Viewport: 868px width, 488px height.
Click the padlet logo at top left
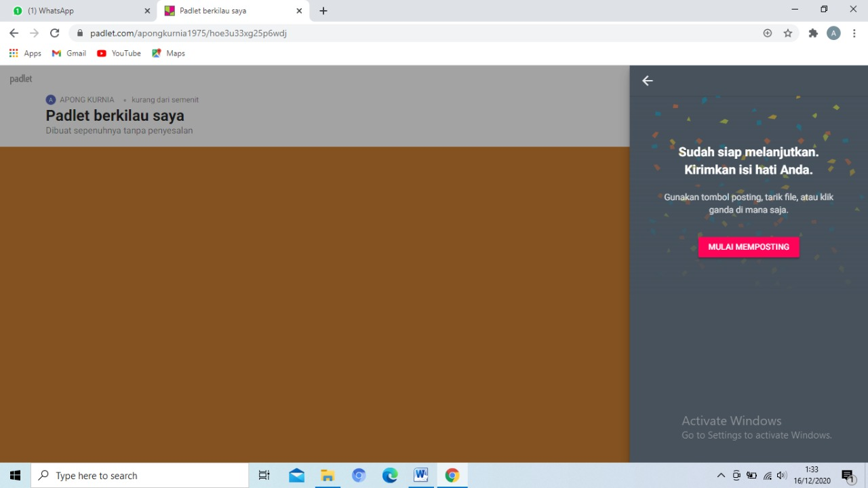point(21,79)
